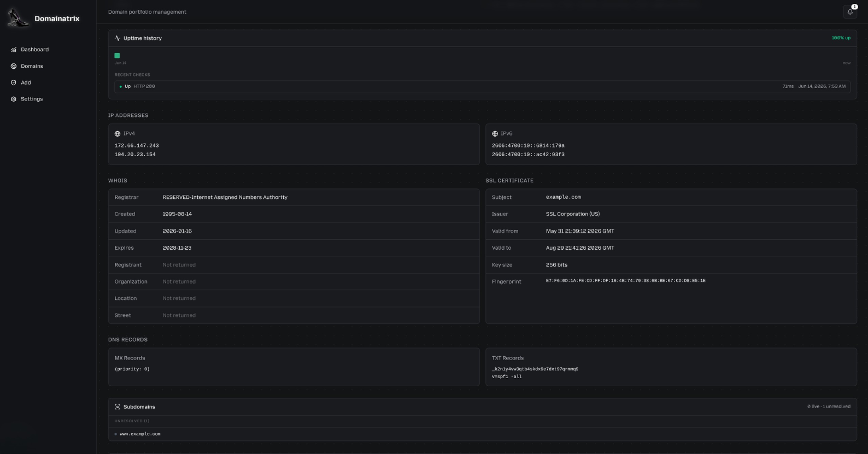Click the IPv4 globe icon
868x454 pixels.
click(x=118, y=133)
